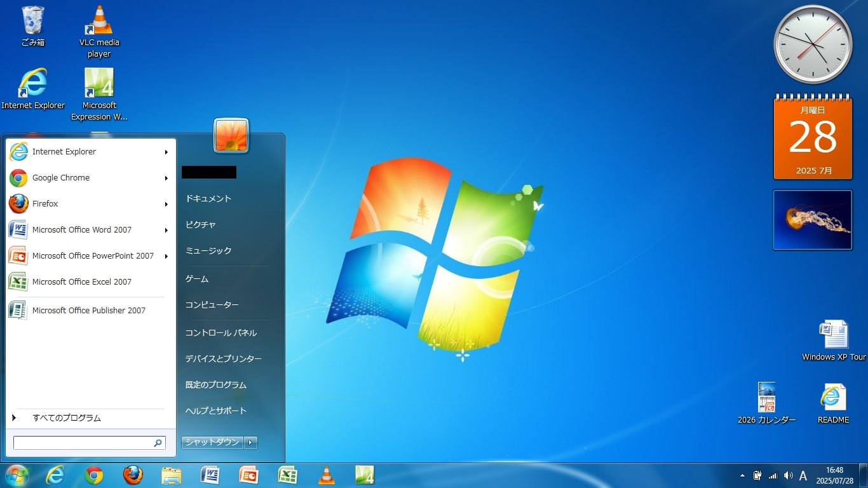
Task: Click Google Chrome icon in taskbar
Action: pos(94,475)
